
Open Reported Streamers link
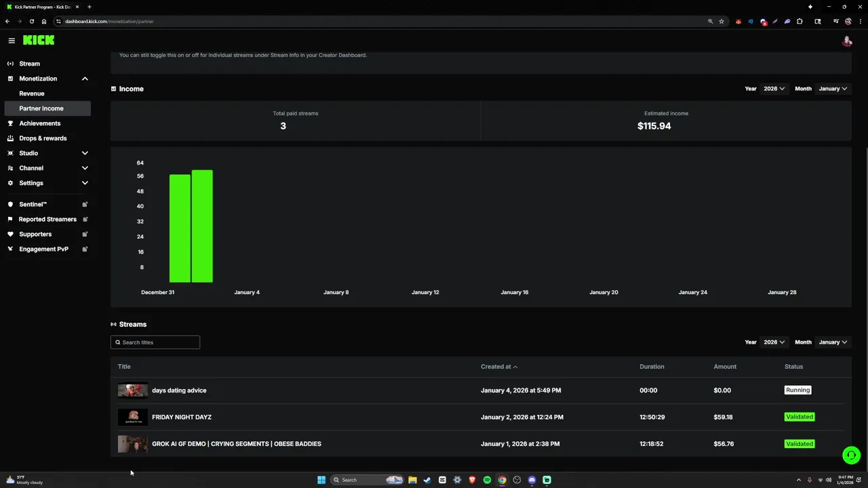pyautogui.click(x=47, y=219)
